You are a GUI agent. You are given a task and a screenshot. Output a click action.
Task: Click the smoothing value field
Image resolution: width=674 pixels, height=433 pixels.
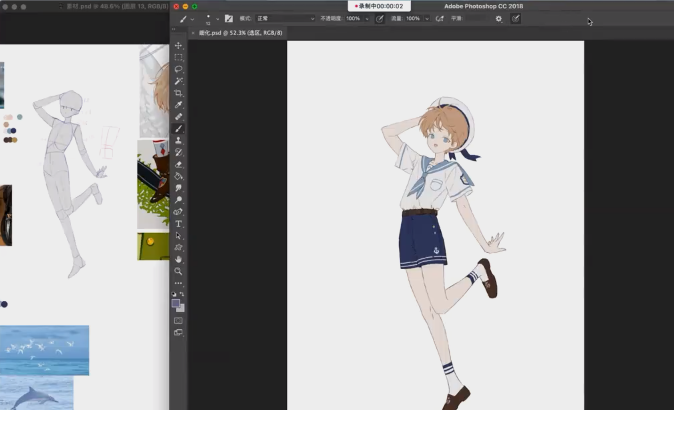pyautogui.click(x=477, y=18)
